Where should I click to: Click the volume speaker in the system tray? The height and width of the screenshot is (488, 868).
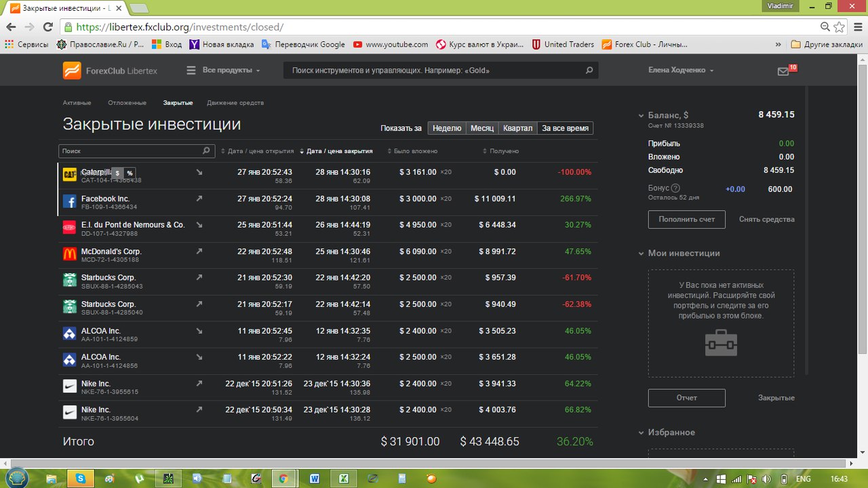[x=768, y=479]
